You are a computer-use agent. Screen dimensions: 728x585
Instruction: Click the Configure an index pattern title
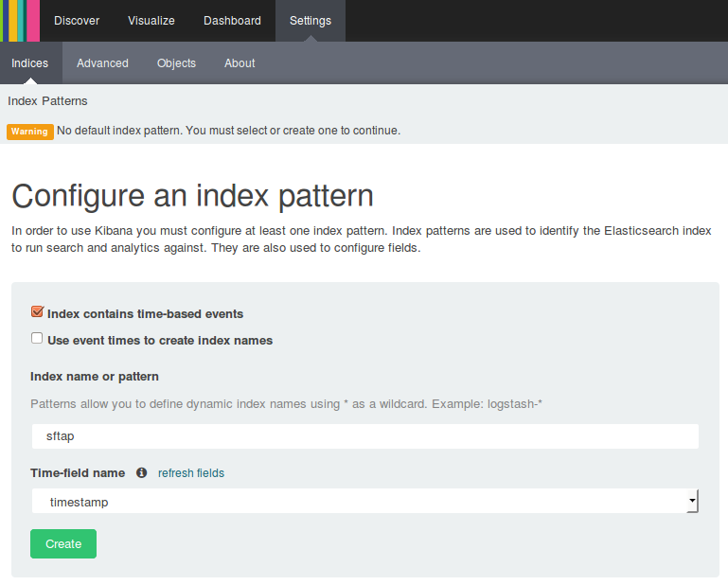tap(192, 195)
